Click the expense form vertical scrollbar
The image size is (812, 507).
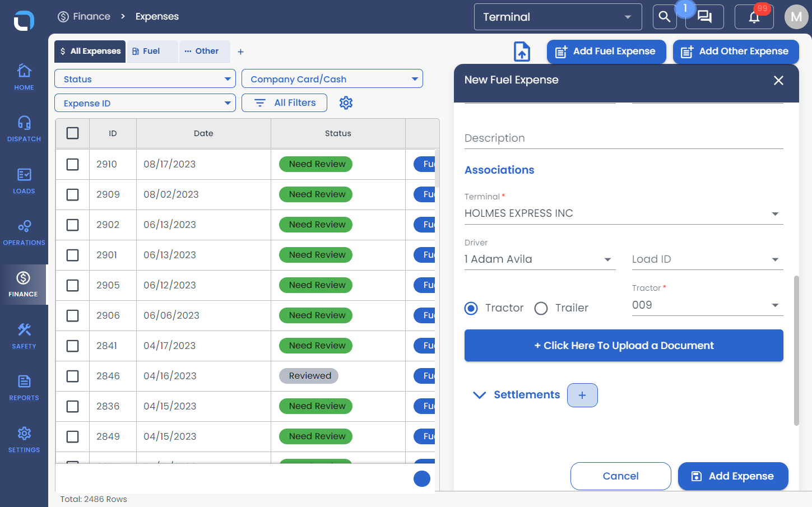point(796,351)
